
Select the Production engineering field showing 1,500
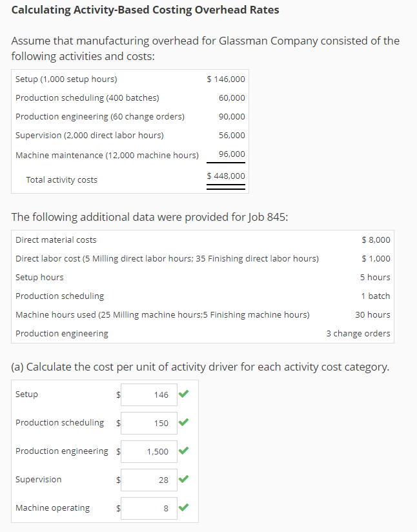(148, 451)
